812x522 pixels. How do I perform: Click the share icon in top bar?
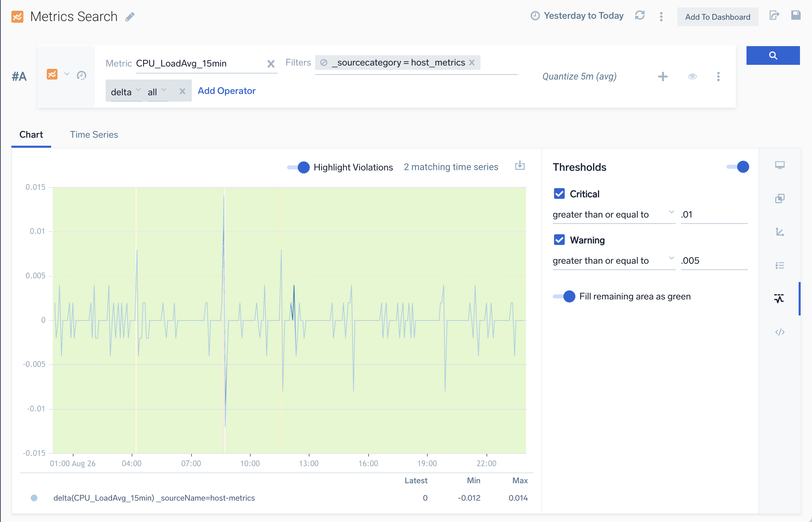click(774, 16)
